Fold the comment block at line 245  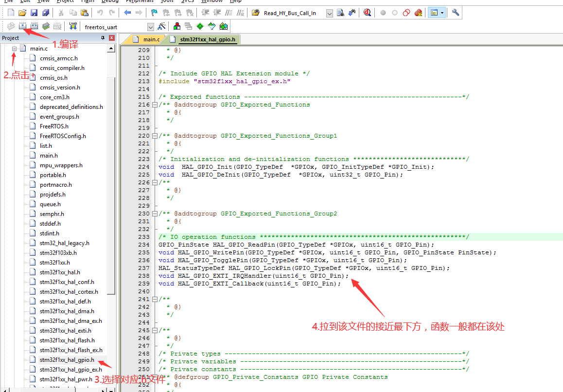click(x=155, y=330)
